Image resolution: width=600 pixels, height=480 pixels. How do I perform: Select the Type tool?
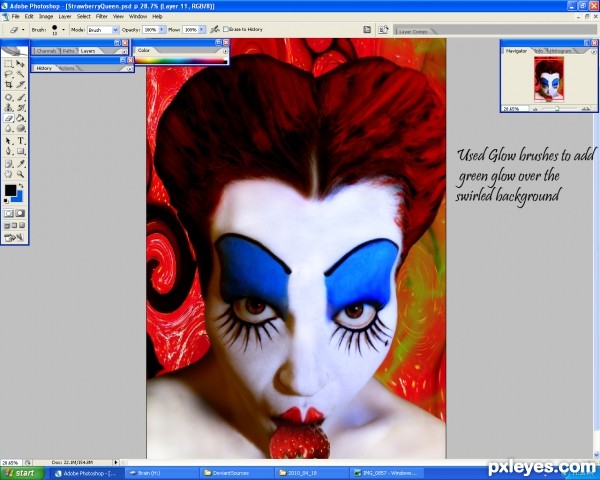(x=20, y=141)
